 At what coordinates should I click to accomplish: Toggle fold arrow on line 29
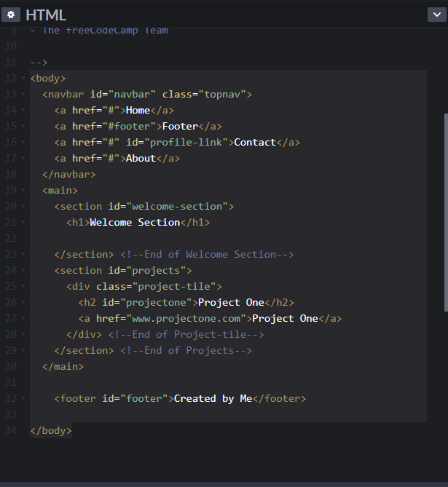point(23,350)
